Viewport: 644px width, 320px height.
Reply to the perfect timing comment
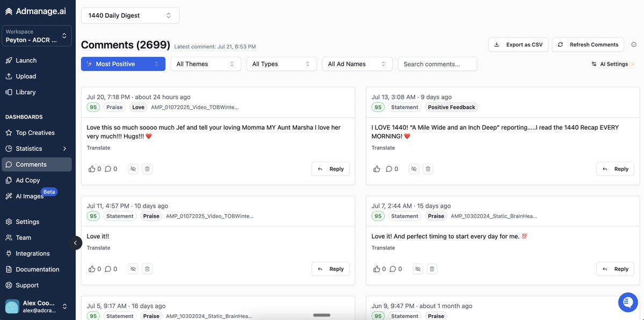615,269
